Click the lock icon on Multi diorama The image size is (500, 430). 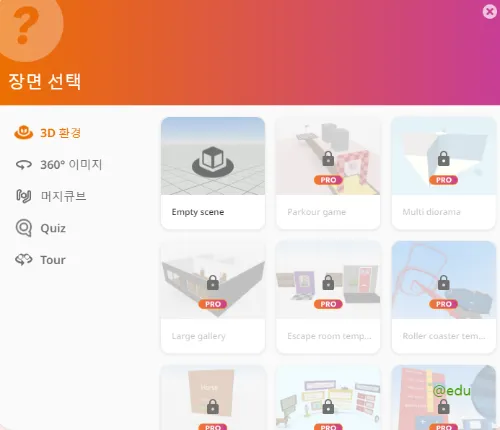tap(443, 158)
